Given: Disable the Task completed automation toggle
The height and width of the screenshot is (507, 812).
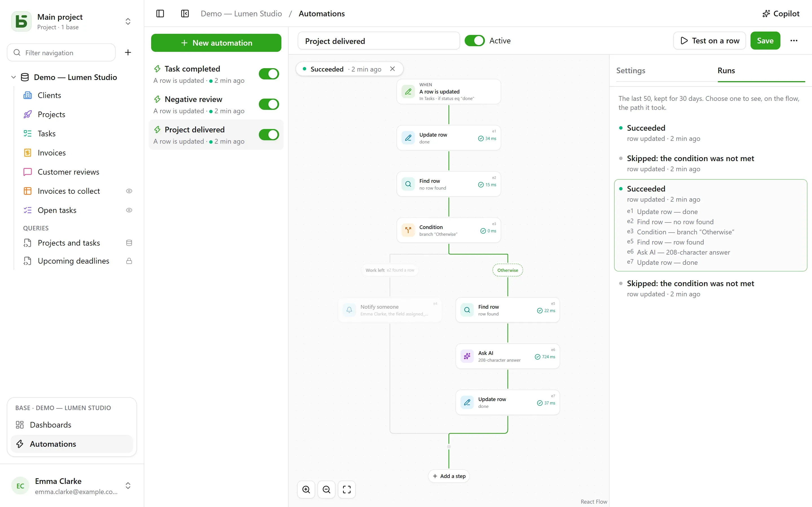Looking at the screenshot, I should coord(269,74).
